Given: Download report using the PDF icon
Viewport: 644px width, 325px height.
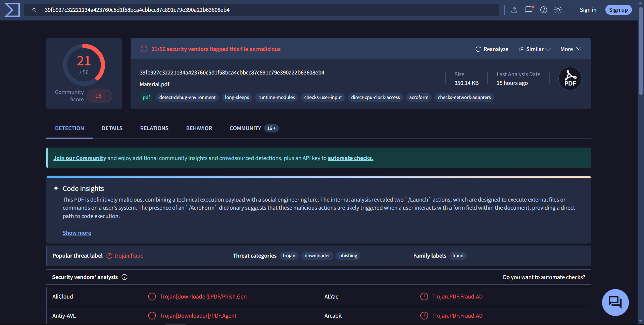Looking at the screenshot, I should coord(569,78).
